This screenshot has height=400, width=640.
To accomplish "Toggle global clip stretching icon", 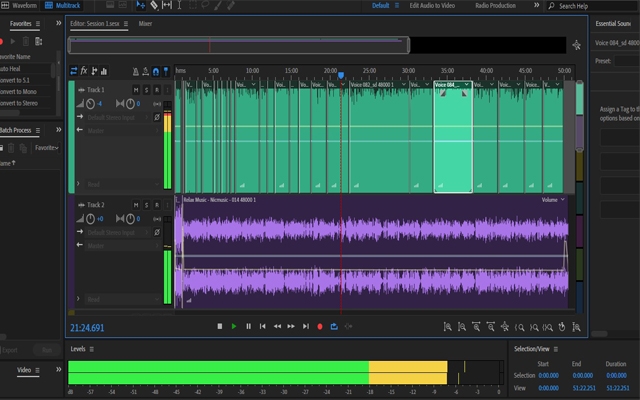I will pyautogui.click(x=145, y=71).
